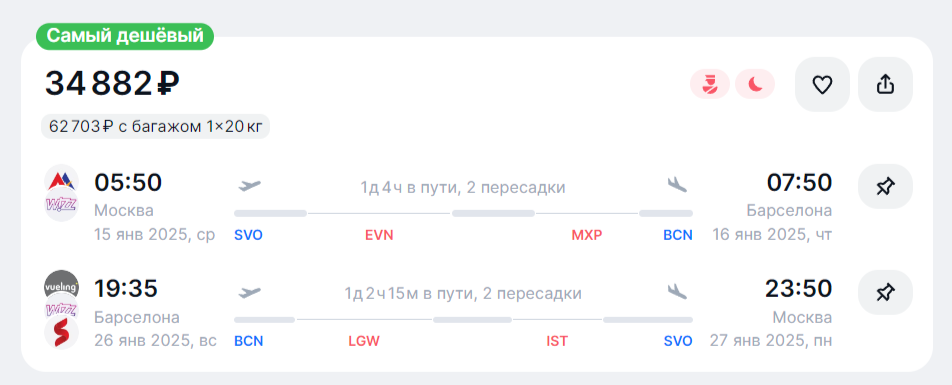The width and height of the screenshot is (952, 385).
Task: Click the IST layover airport code
Action: click(557, 341)
